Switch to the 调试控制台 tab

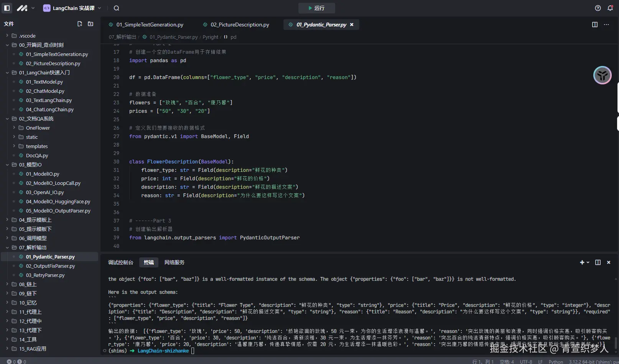pyautogui.click(x=120, y=262)
